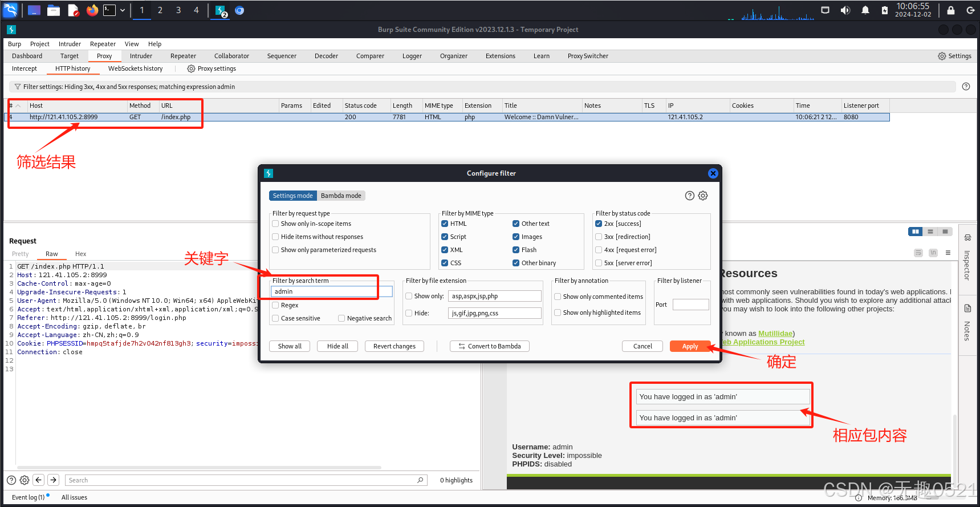
Task: Open the WebSockets history sub-tab
Action: [x=135, y=68]
